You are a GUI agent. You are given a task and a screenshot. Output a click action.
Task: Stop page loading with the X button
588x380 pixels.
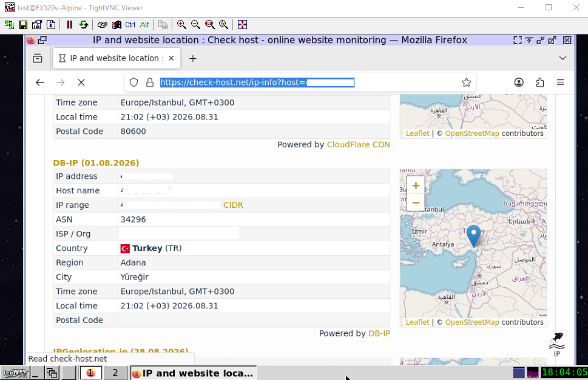tap(81, 82)
